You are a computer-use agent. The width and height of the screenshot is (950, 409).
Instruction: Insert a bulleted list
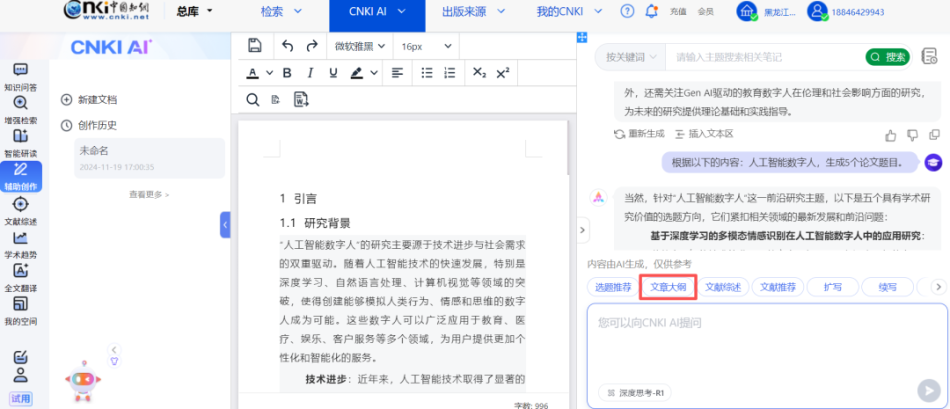427,73
